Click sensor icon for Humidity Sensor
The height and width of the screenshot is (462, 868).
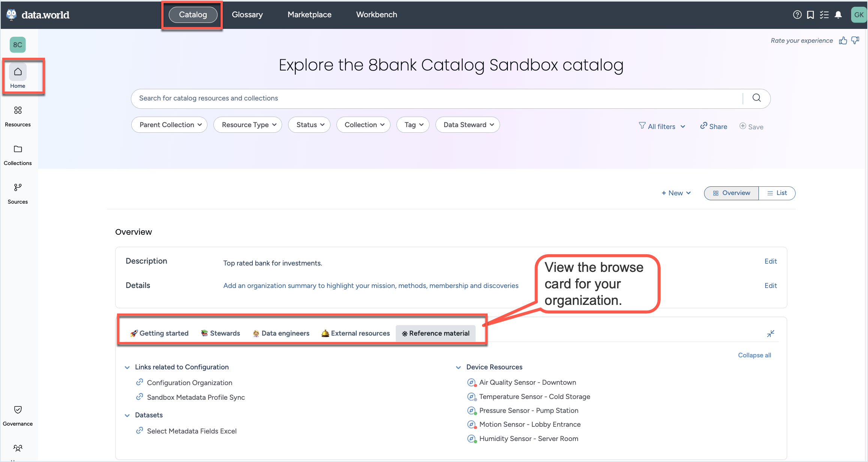pyautogui.click(x=472, y=439)
